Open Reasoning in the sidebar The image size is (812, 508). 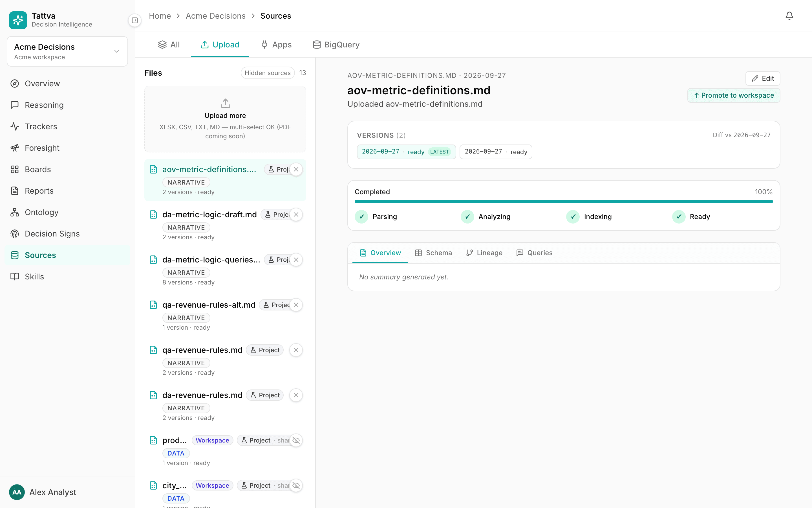pyautogui.click(x=67, y=105)
